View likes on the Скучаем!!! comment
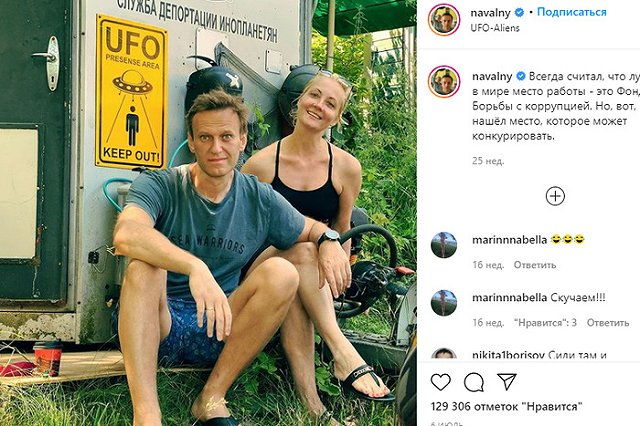640x426 pixels. [x=546, y=323]
